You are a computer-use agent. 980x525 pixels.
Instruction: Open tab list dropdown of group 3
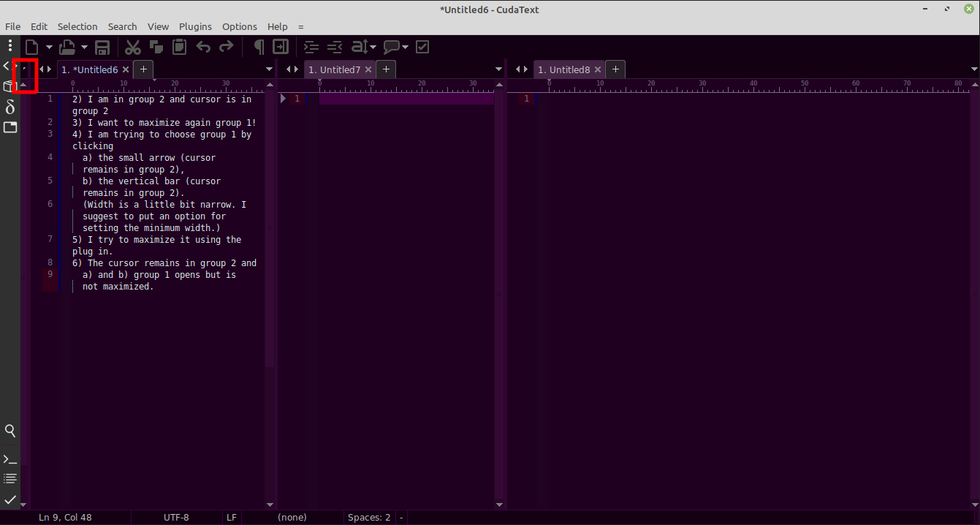click(974, 69)
